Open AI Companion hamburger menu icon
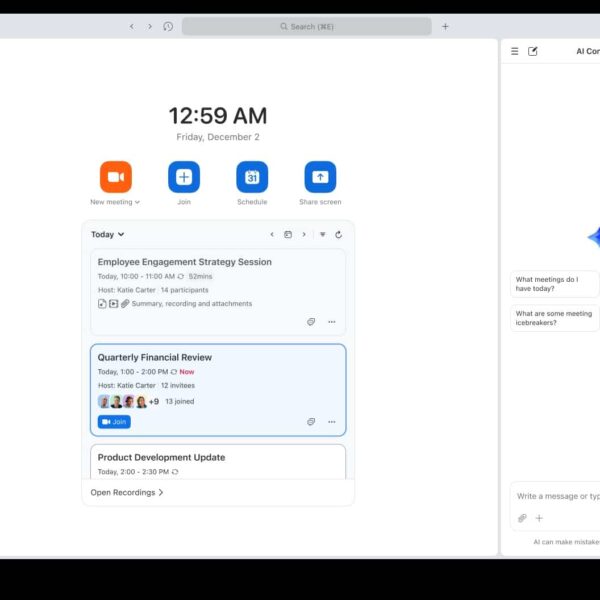The image size is (600, 600). point(515,51)
